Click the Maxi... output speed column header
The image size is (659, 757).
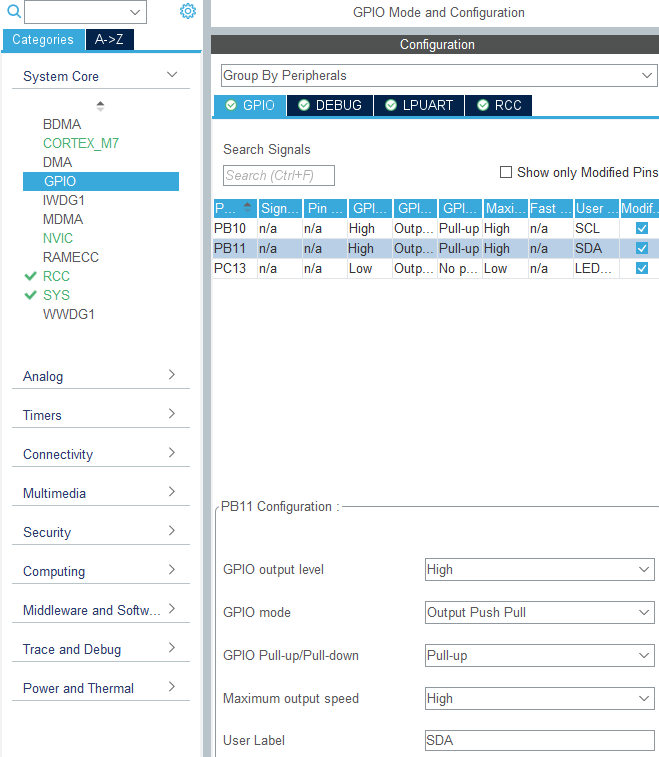point(505,208)
